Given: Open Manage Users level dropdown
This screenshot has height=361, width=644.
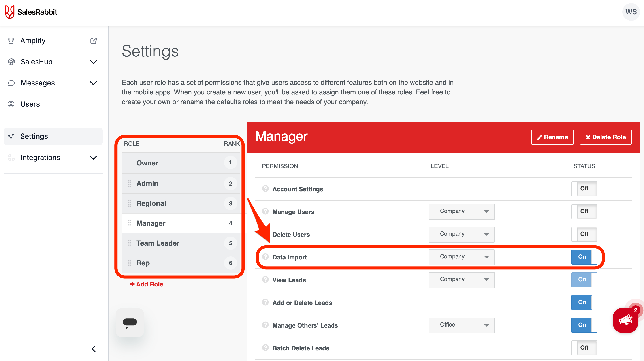Looking at the screenshot, I should click(x=461, y=211).
